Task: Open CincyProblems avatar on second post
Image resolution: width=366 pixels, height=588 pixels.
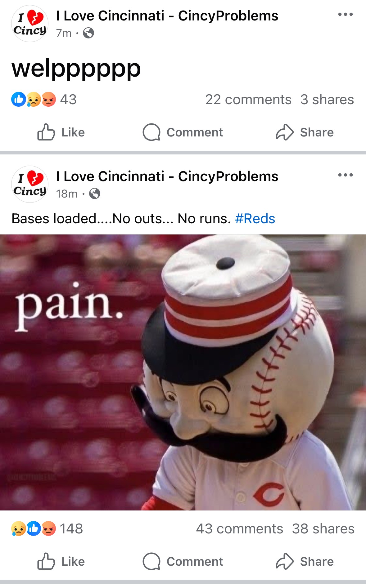Action: [30, 184]
